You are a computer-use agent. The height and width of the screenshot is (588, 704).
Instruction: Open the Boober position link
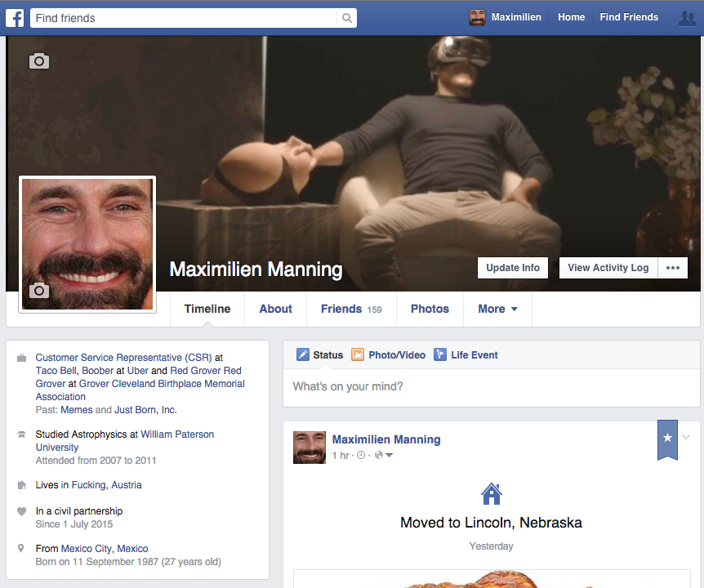pyautogui.click(x=97, y=370)
